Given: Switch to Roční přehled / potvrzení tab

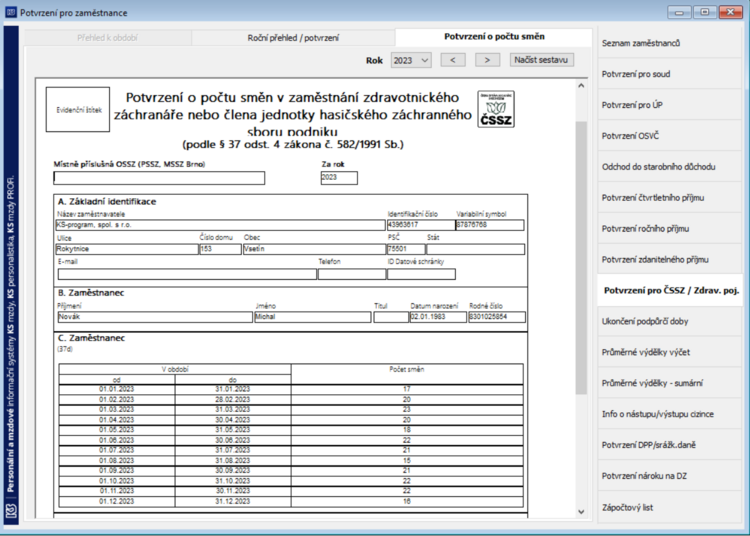Looking at the screenshot, I should 293,38.
